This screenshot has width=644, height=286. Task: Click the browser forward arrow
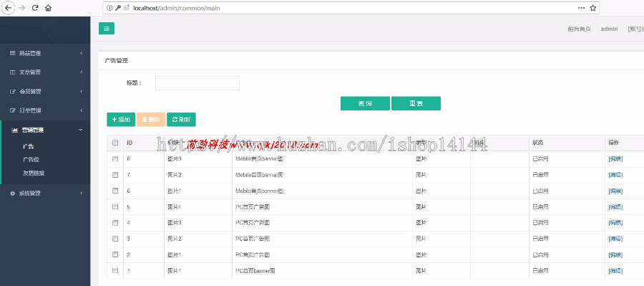tap(21, 8)
